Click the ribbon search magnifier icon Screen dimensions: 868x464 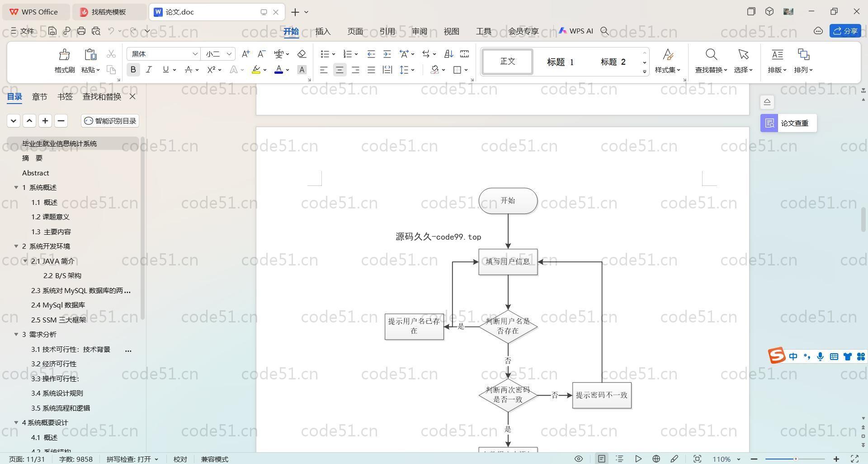[604, 31]
